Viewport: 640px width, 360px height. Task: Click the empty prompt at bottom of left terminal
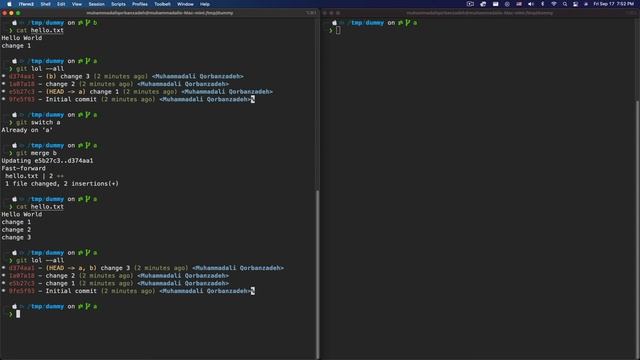[18, 314]
